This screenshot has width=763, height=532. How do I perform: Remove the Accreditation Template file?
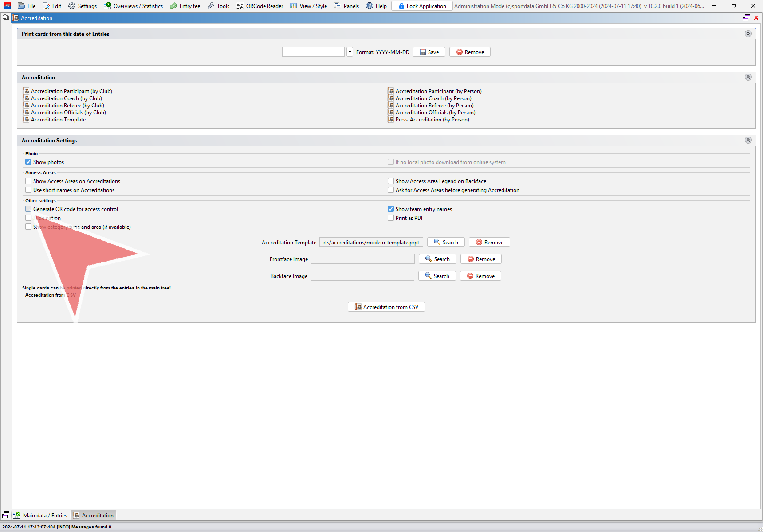coord(489,243)
